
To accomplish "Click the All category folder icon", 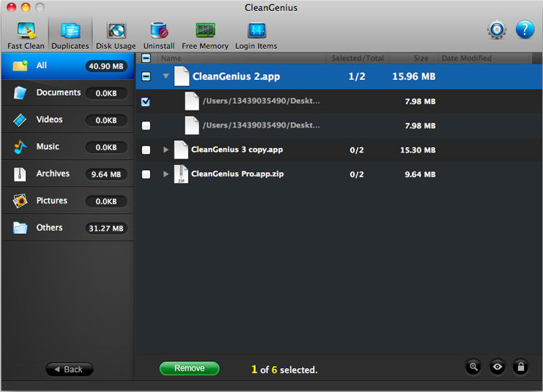I will 20,65.
